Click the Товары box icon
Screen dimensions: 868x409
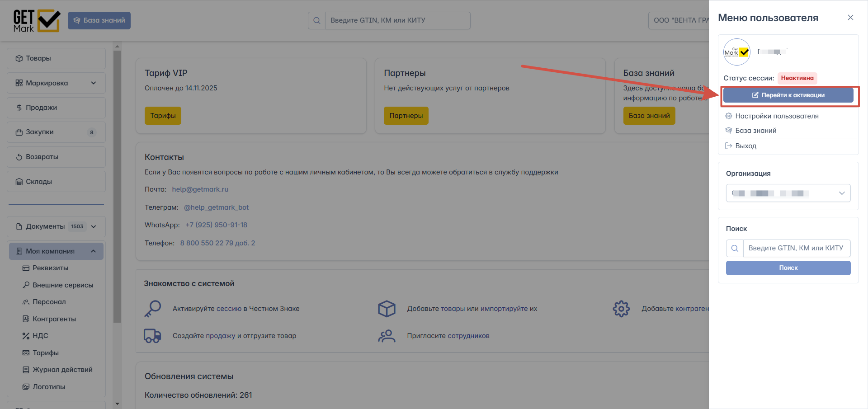click(19, 58)
